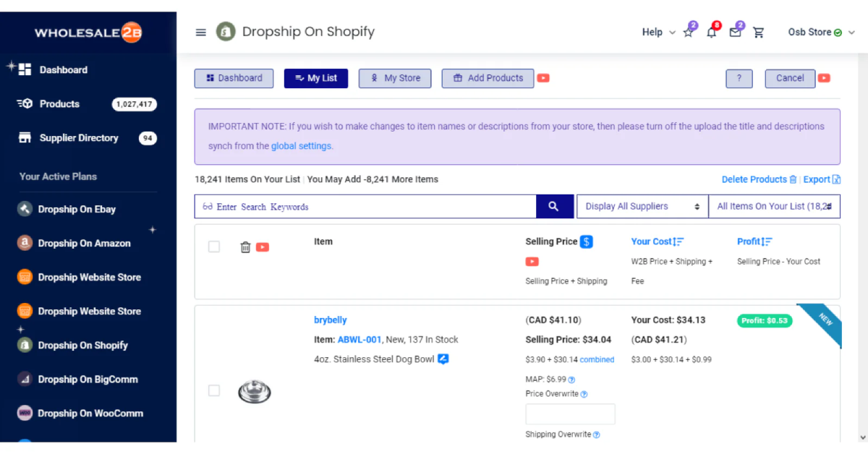Open the brybelly supplier link
The image size is (868, 454).
331,320
